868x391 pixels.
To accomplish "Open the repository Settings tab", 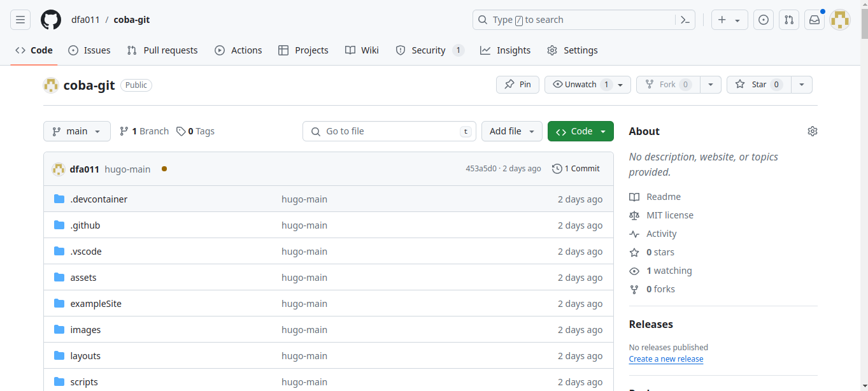I will click(573, 50).
